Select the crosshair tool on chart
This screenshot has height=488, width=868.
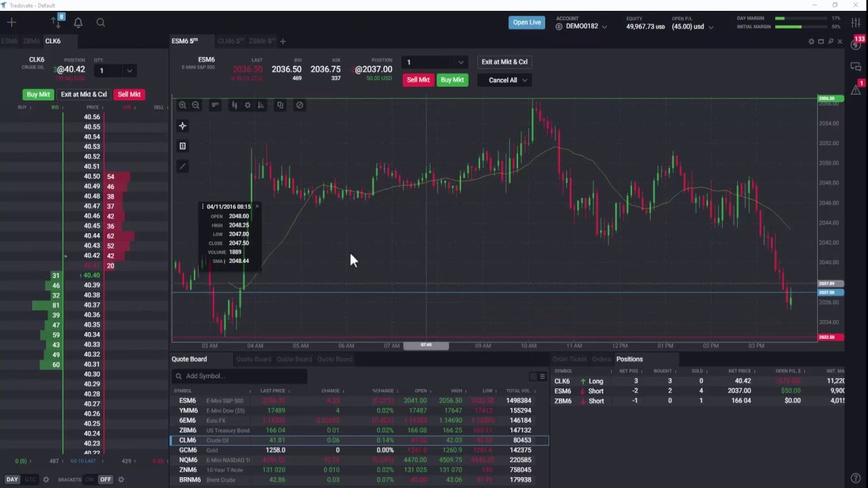point(182,126)
